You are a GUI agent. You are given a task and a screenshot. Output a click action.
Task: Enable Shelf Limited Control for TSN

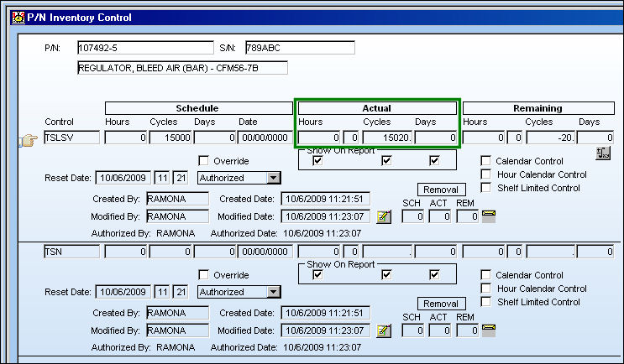485,302
